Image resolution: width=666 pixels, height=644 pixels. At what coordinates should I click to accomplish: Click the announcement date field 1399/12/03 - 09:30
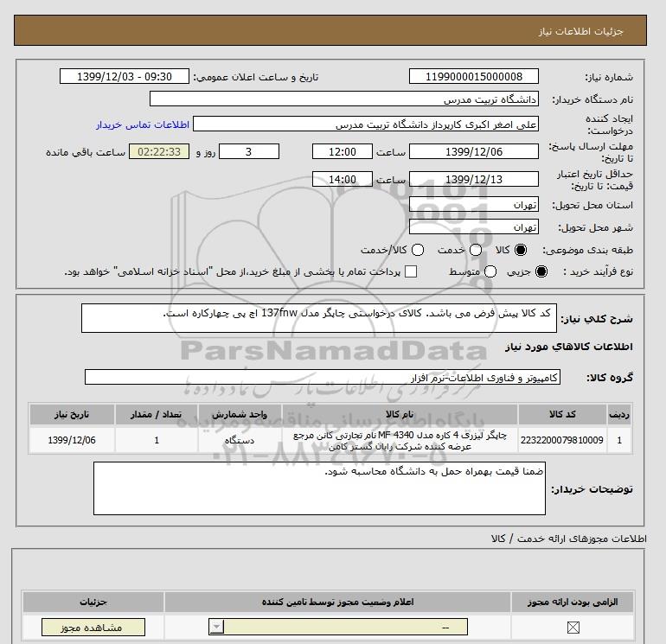(124, 76)
